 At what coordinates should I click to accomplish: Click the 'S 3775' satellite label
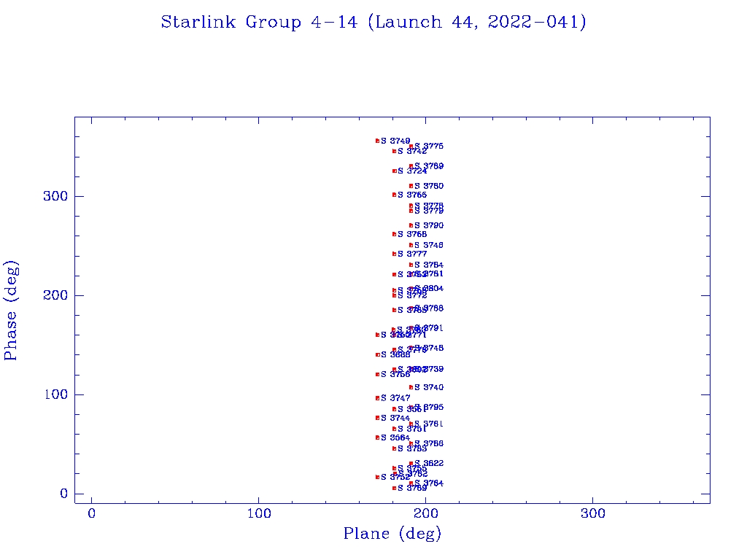point(429,146)
